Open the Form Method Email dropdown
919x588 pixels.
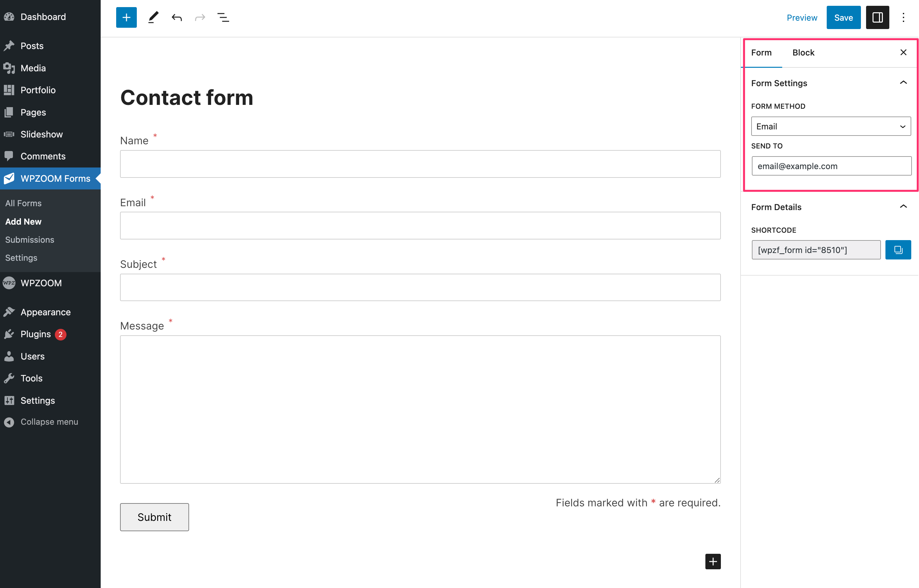pos(831,127)
